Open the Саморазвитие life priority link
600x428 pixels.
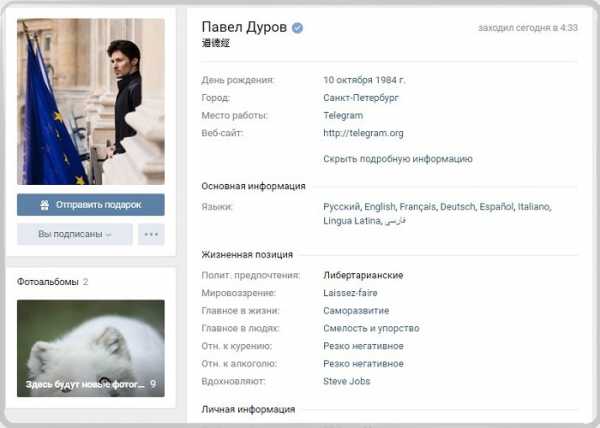point(356,311)
